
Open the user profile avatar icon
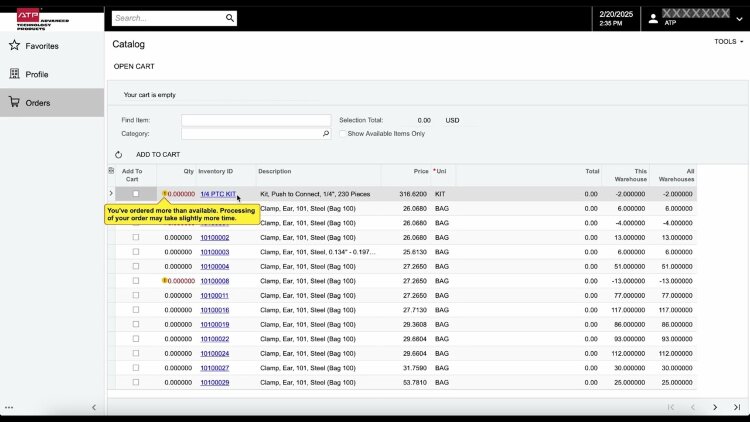(653, 19)
